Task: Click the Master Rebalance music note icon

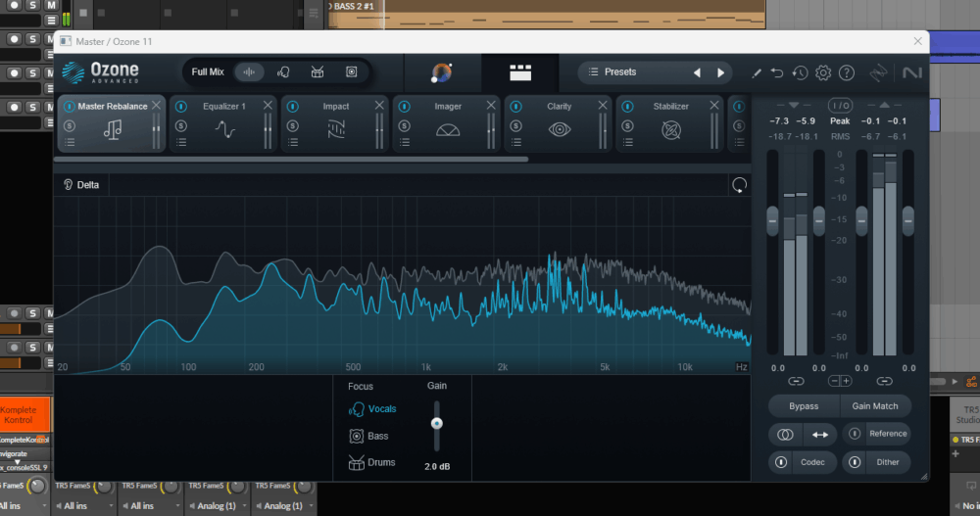Action: (113, 130)
